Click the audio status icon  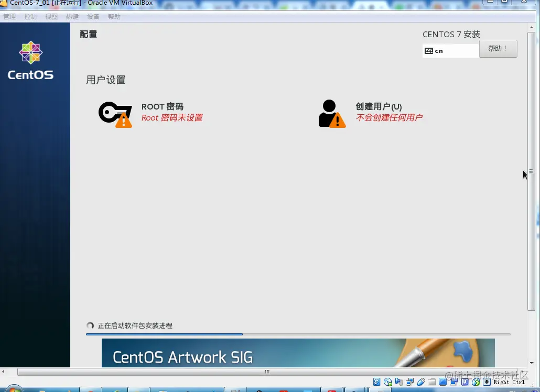399,382
